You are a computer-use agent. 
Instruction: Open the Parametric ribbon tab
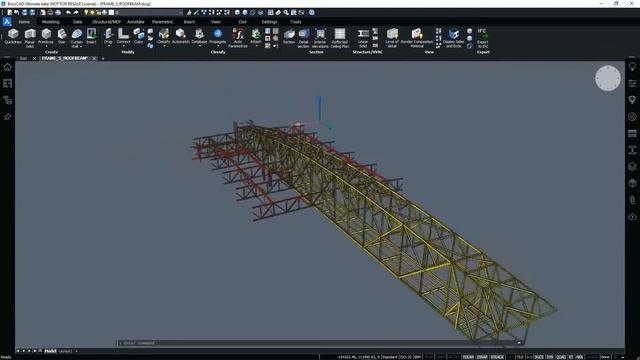point(162,22)
